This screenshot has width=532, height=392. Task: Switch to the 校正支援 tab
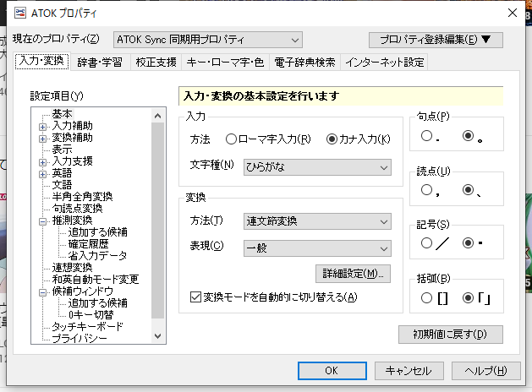[x=156, y=63]
